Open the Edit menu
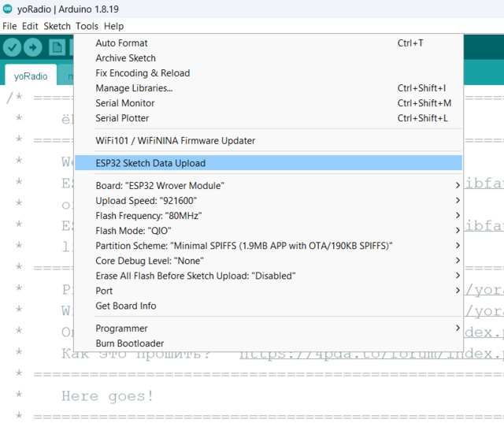This screenshot has height=423, width=504. point(30,26)
